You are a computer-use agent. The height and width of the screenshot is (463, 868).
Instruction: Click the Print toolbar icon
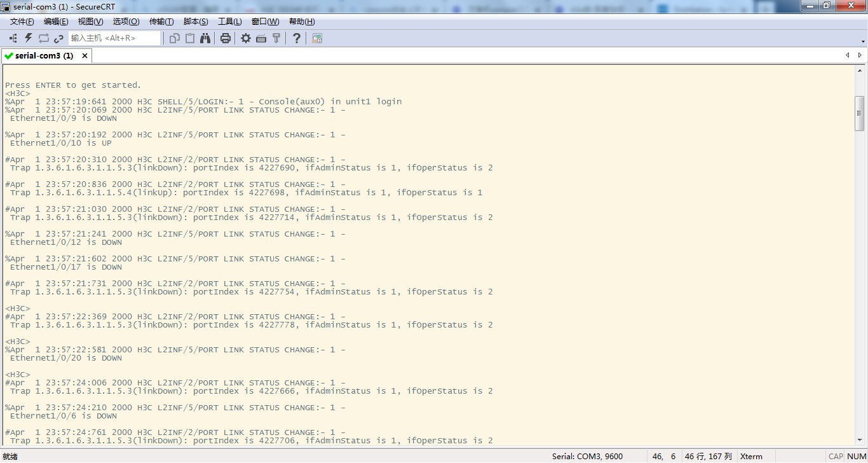[x=226, y=38]
